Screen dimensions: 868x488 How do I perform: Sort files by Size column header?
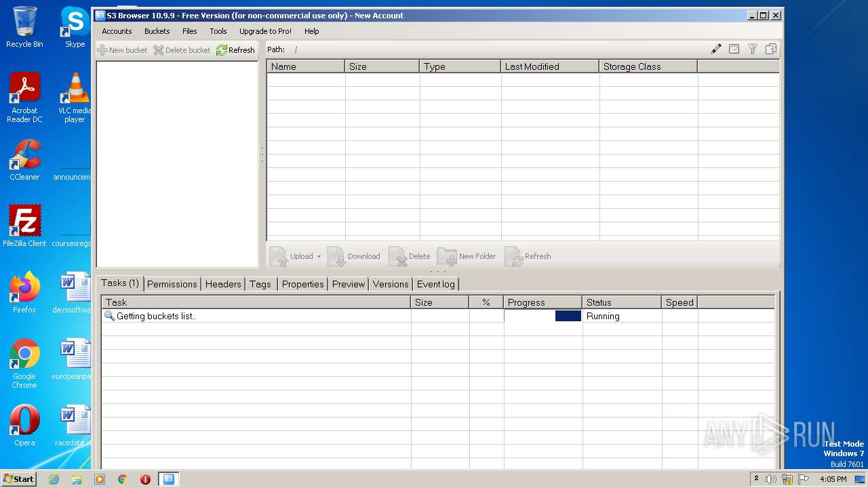[x=382, y=66]
